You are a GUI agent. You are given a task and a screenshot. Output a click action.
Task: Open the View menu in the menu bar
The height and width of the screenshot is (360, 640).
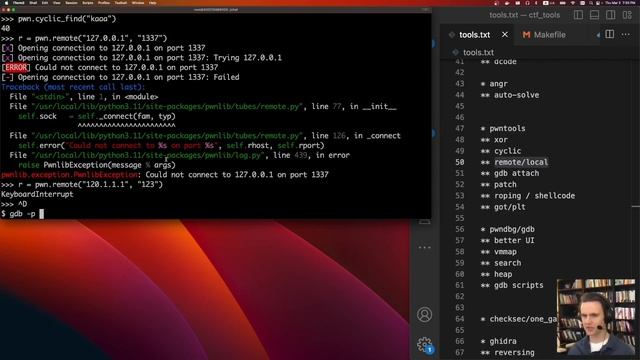coord(57,3)
